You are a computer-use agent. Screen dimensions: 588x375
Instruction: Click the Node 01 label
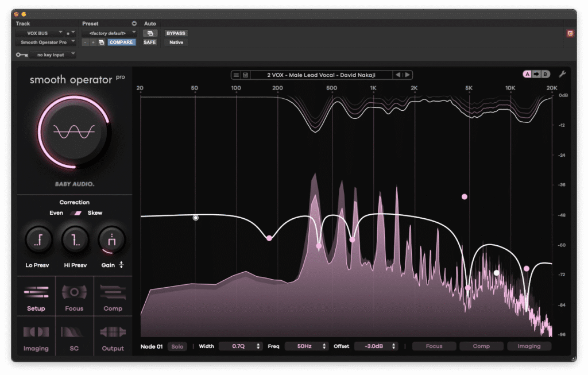pos(152,346)
